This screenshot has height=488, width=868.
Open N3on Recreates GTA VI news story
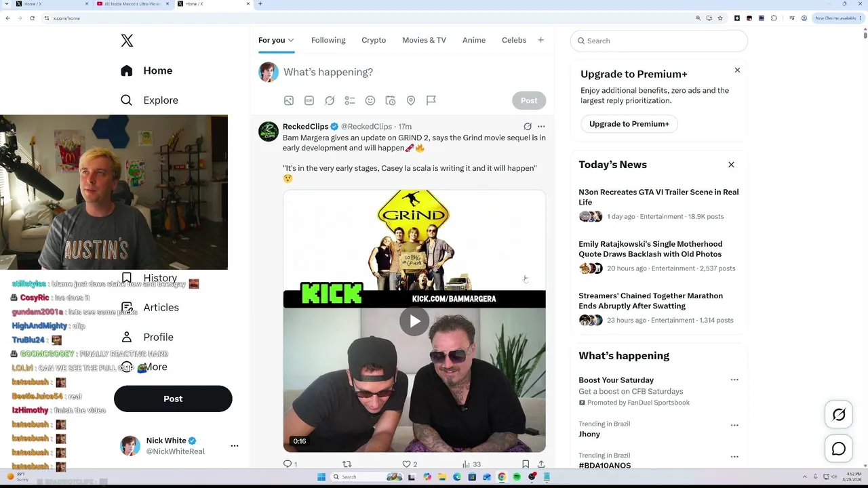658,197
